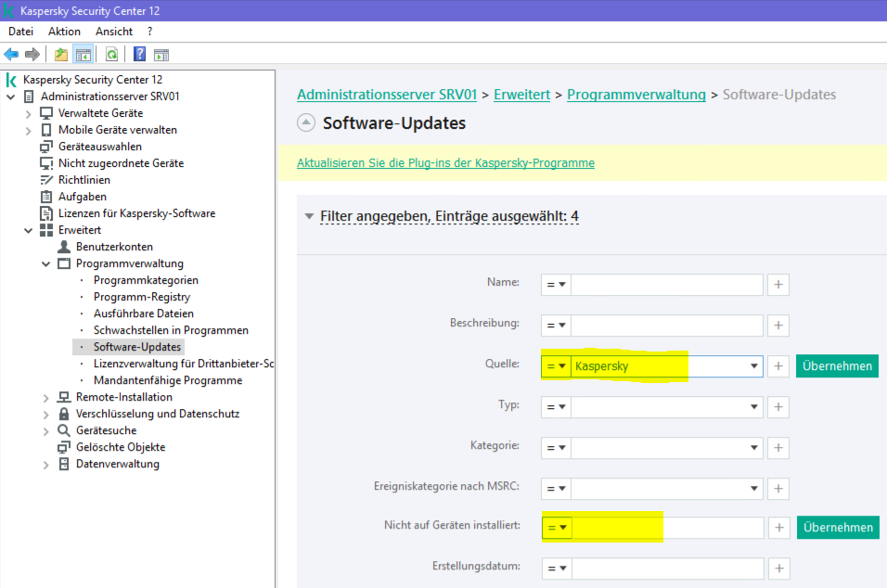887x588 pixels.
Task: Go to Programmverwaltung breadcrumb link
Action: [x=636, y=95]
